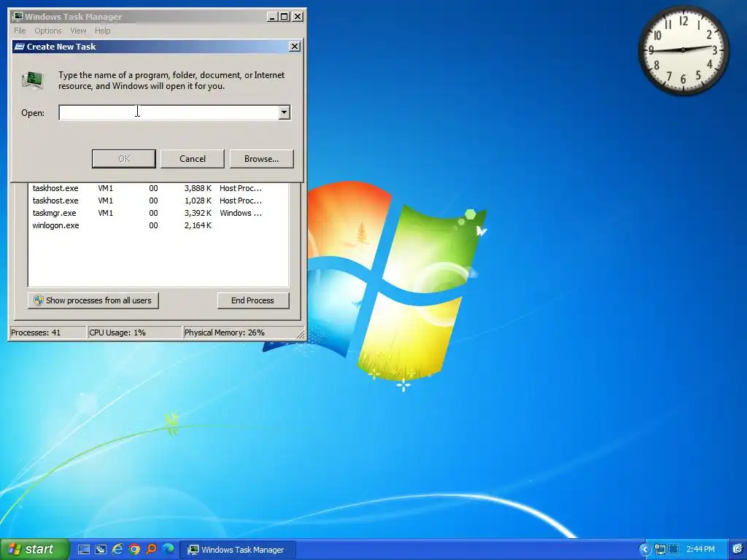
Task: Click the Browse... button
Action: point(262,158)
